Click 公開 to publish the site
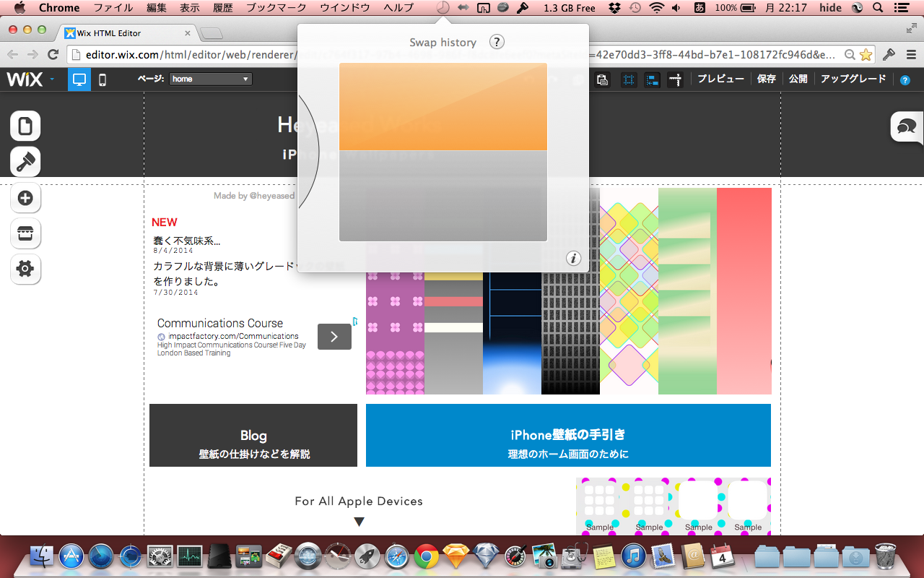The height and width of the screenshot is (578, 924). tap(798, 79)
